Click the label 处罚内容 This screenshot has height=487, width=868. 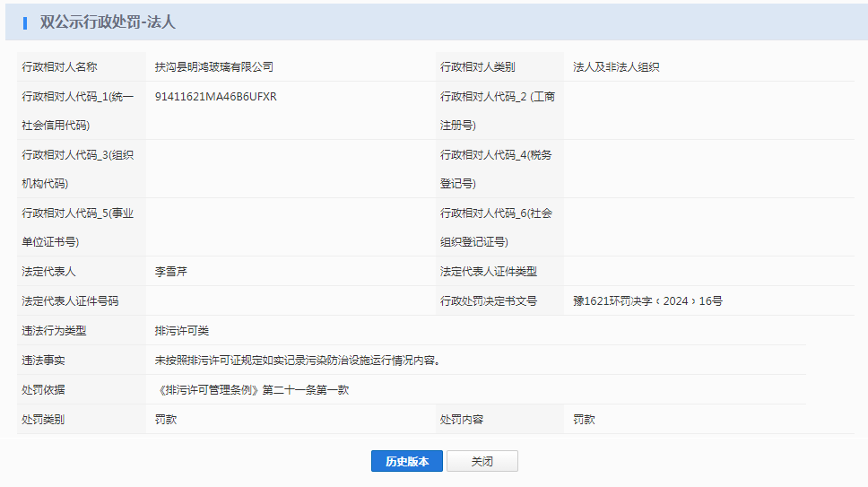click(462, 420)
